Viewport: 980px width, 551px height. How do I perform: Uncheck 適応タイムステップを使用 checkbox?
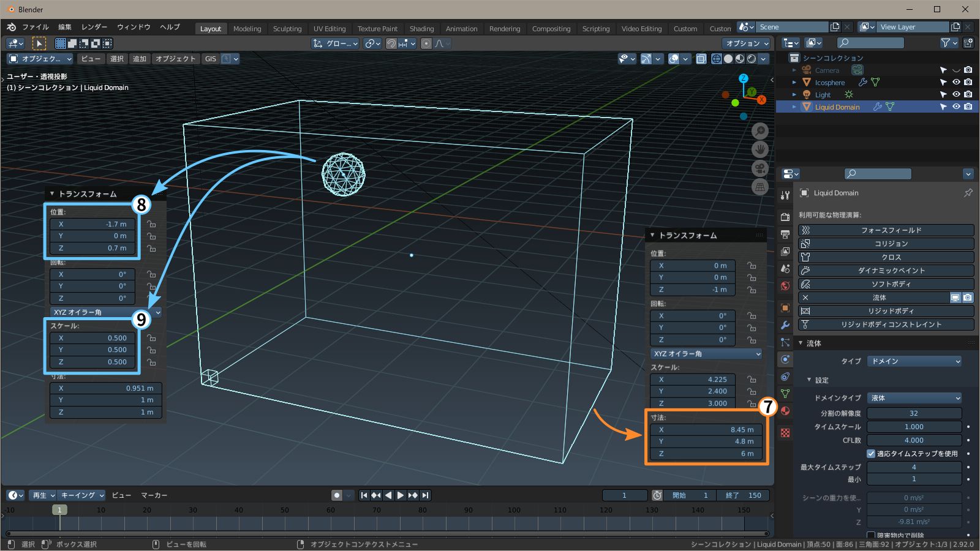[871, 454]
